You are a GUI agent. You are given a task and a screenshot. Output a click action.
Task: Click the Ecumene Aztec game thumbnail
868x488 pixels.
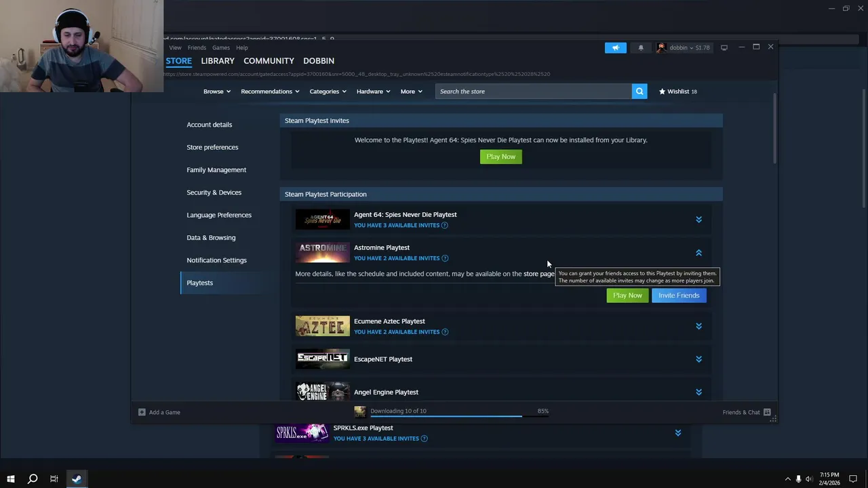pyautogui.click(x=323, y=326)
